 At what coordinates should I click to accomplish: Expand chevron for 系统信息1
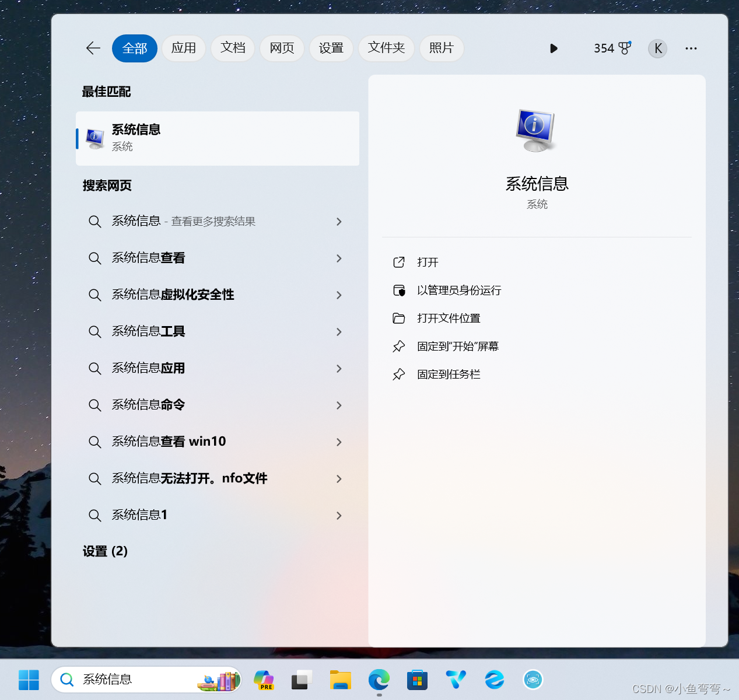(339, 516)
